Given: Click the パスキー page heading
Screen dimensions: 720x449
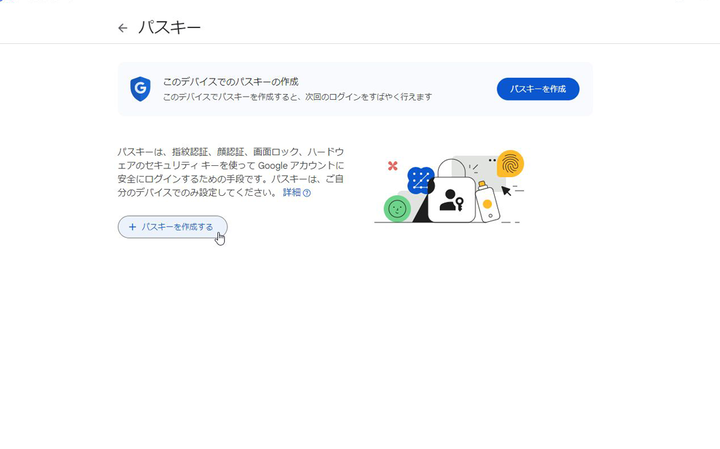Looking at the screenshot, I should [x=169, y=28].
